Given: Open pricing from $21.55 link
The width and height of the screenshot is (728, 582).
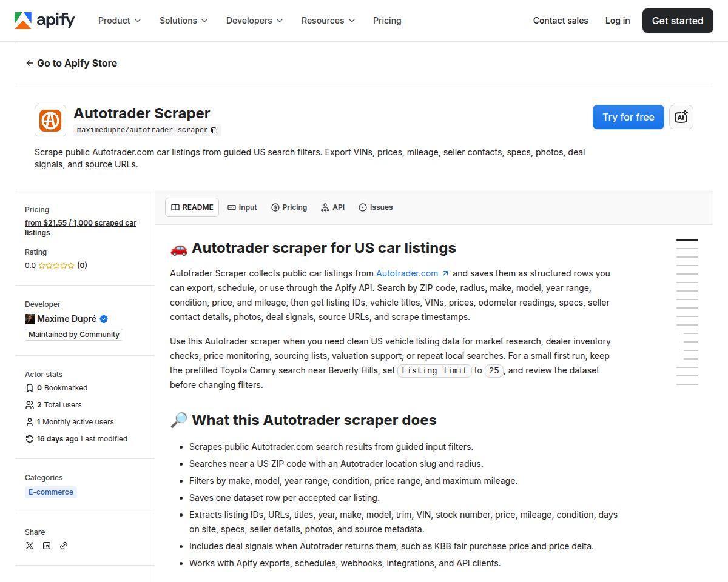Looking at the screenshot, I should (x=81, y=228).
